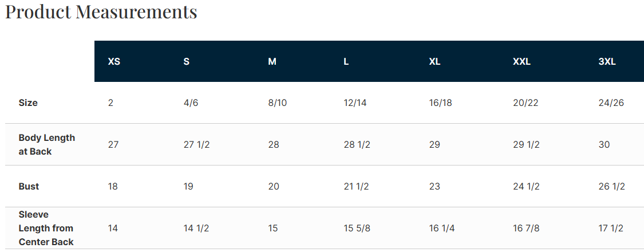Click the 8/10 size value

pos(277,103)
